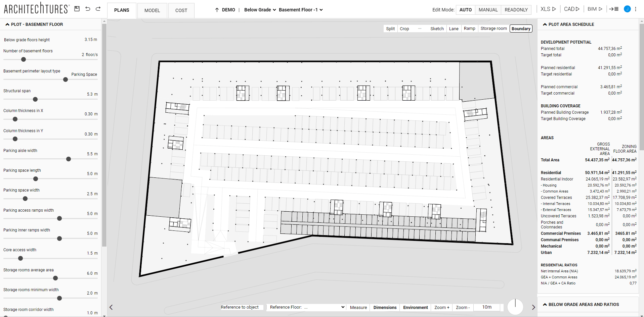Open the Basement Floor -1 selector
This screenshot has height=317, width=644.
click(300, 10)
